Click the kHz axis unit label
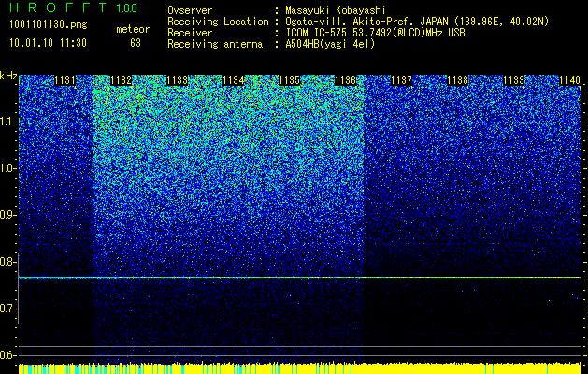The image size is (588, 374). click(x=8, y=76)
